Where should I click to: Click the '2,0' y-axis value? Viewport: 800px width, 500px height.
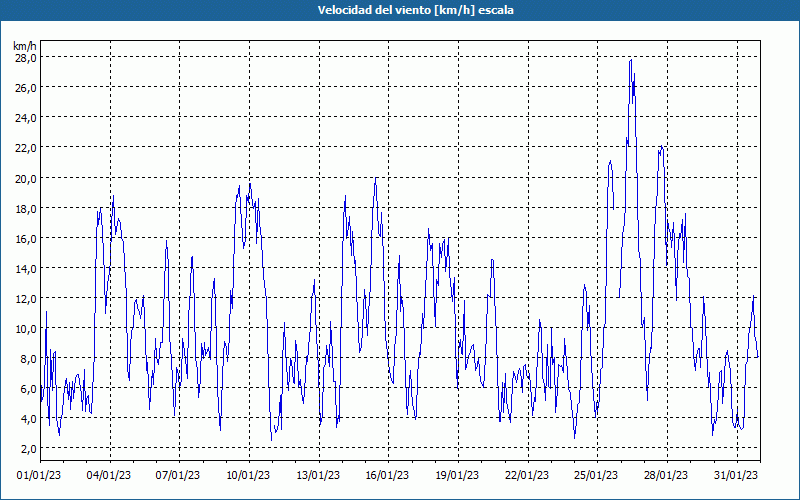point(28,448)
